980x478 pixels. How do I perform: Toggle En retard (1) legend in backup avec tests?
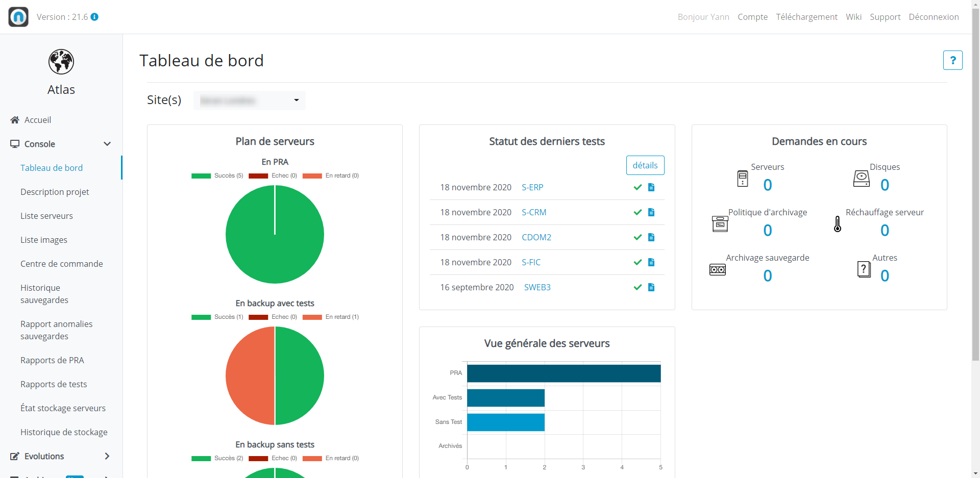pyautogui.click(x=331, y=317)
